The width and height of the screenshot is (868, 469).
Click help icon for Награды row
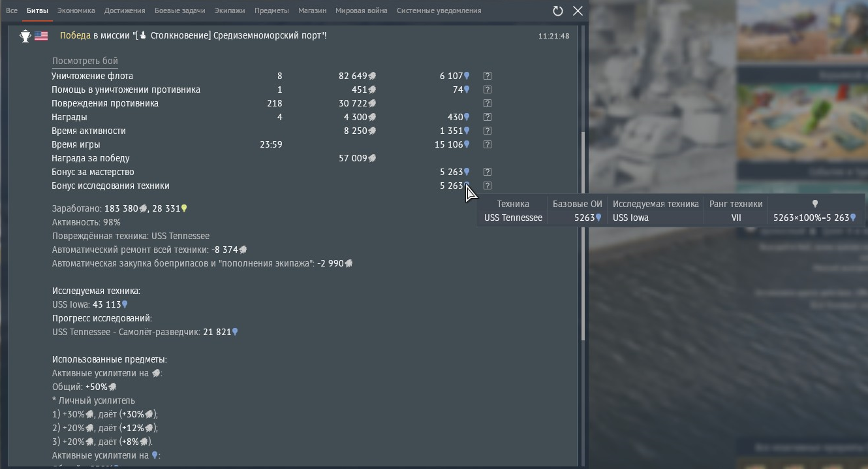pos(487,117)
